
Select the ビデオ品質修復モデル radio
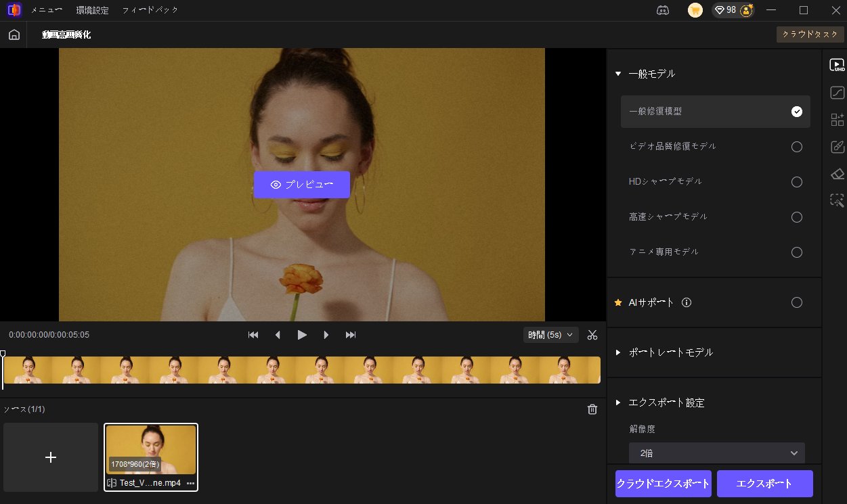coord(797,147)
